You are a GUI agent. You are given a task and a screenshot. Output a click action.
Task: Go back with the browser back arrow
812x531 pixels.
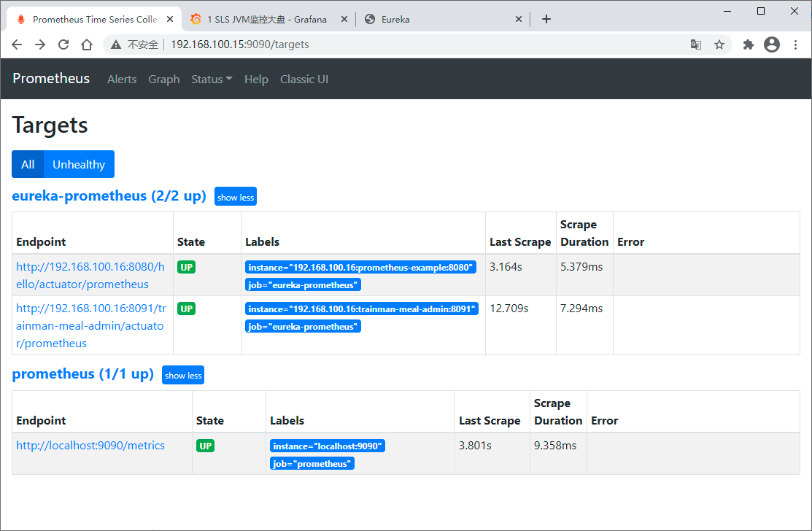coord(17,44)
